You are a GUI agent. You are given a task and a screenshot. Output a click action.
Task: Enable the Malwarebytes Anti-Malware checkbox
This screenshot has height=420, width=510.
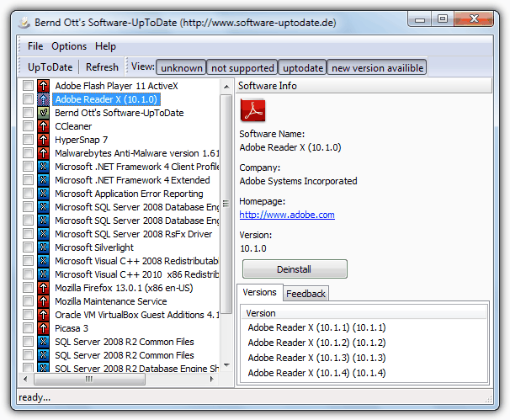click(x=28, y=153)
